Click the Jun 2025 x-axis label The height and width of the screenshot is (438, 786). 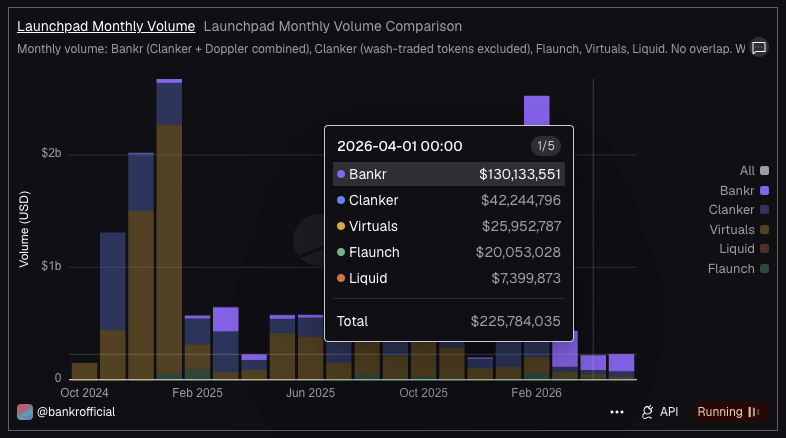(310, 393)
